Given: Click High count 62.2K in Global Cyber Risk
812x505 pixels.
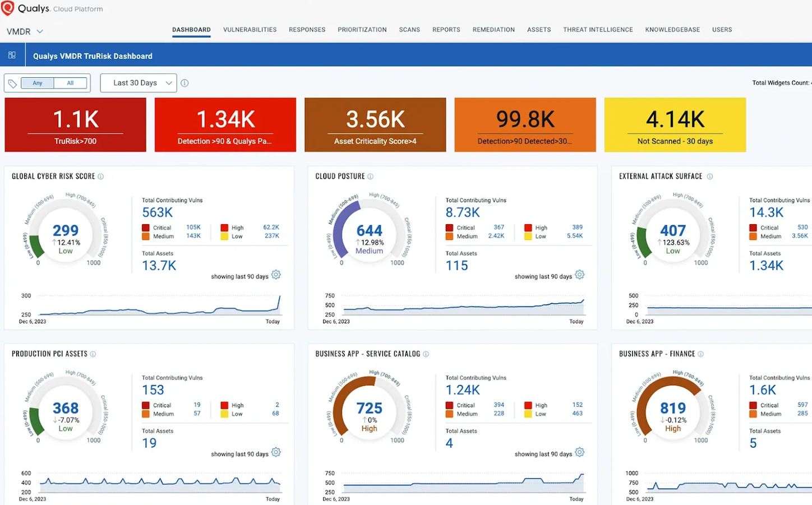Looking at the screenshot, I should (x=271, y=228).
